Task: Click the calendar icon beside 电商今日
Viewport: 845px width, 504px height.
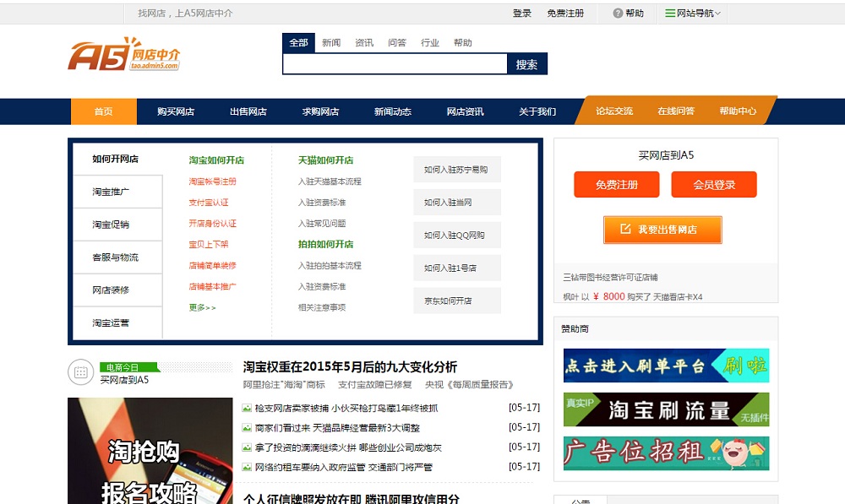Action: click(81, 372)
